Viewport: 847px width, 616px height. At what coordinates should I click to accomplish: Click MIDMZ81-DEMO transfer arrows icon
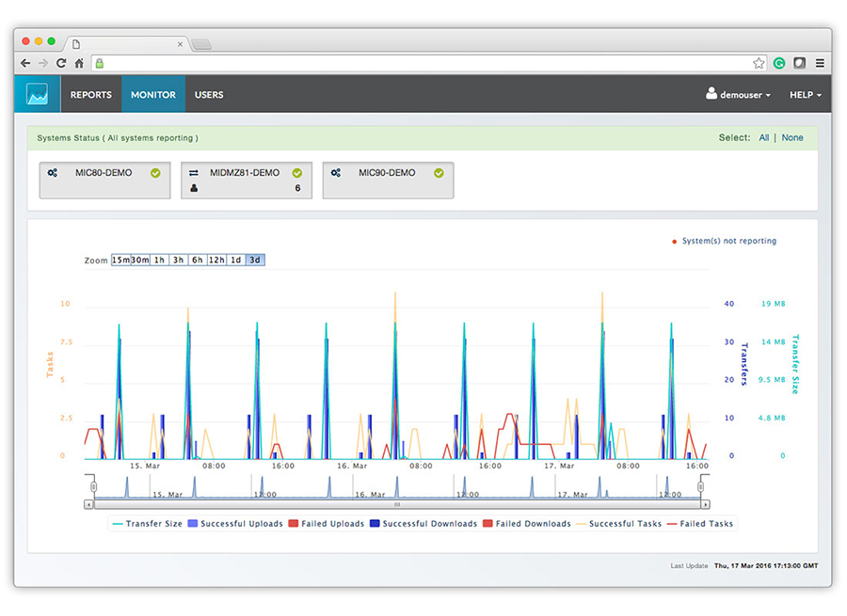tap(194, 173)
